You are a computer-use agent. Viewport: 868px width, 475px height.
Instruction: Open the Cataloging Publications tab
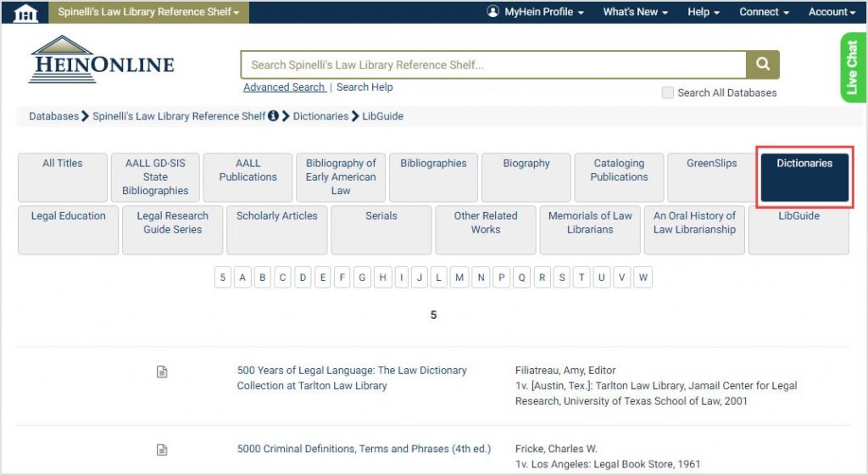coord(619,177)
